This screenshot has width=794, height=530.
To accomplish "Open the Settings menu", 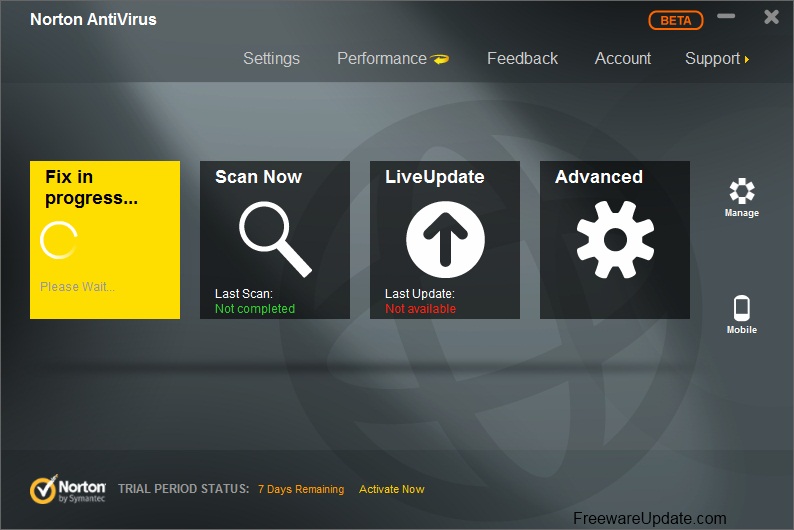I will click(271, 59).
